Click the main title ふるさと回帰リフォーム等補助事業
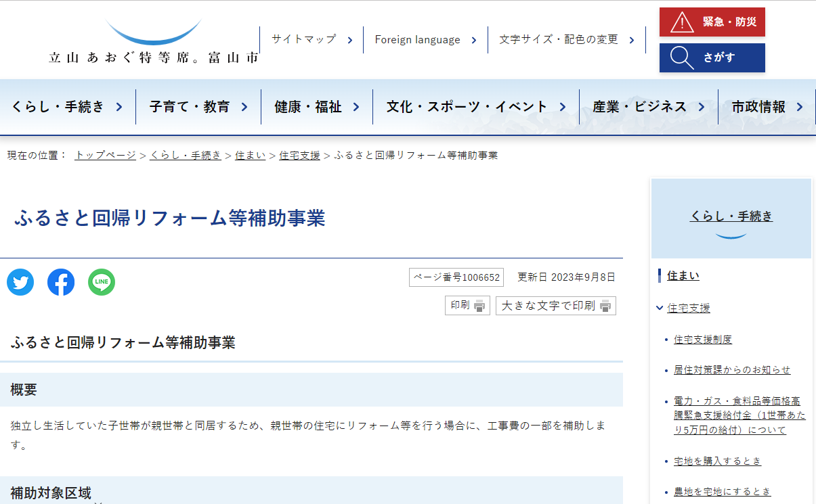The width and height of the screenshot is (816, 504). [x=170, y=218]
